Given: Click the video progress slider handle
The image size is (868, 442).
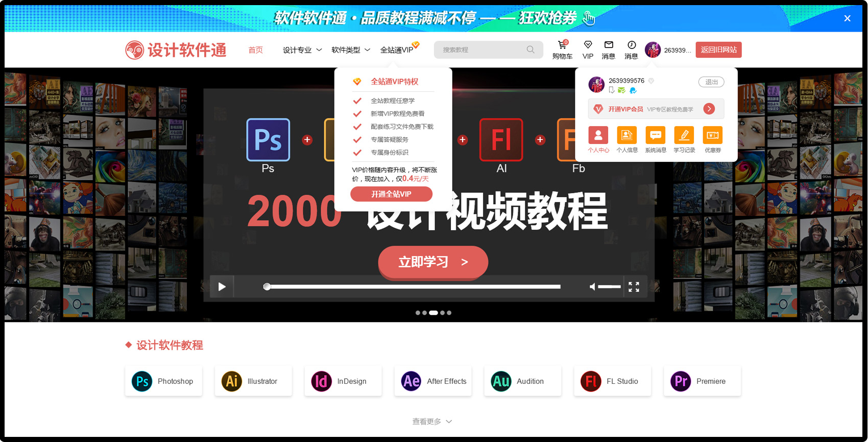Looking at the screenshot, I should click(x=267, y=287).
